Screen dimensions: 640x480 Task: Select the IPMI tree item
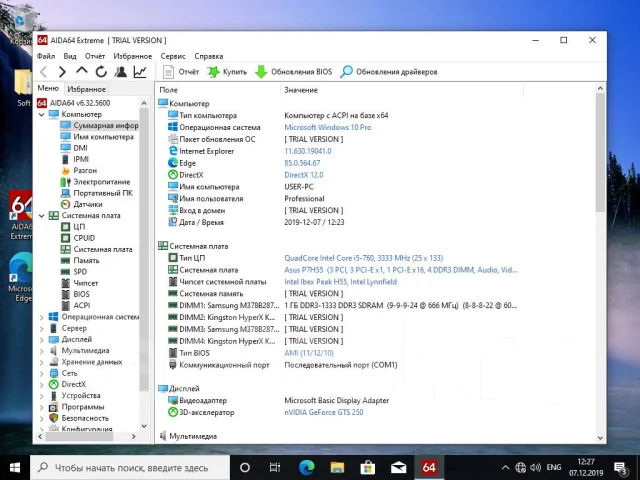(x=75, y=159)
